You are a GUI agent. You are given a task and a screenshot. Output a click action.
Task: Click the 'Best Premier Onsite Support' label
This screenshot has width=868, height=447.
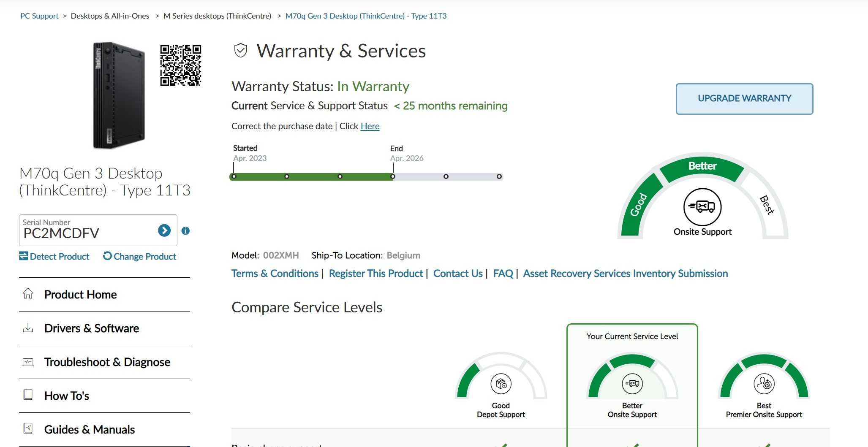point(764,410)
